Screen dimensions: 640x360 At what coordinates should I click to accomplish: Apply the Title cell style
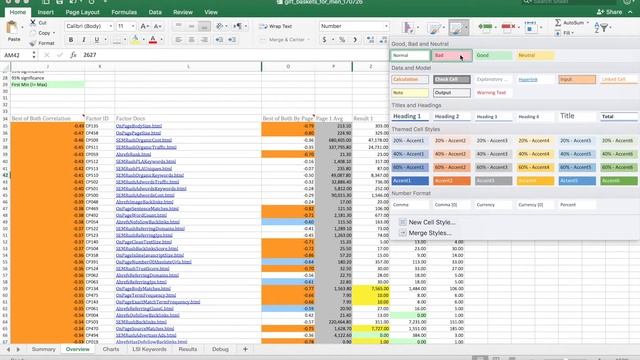click(x=577, y=116)
